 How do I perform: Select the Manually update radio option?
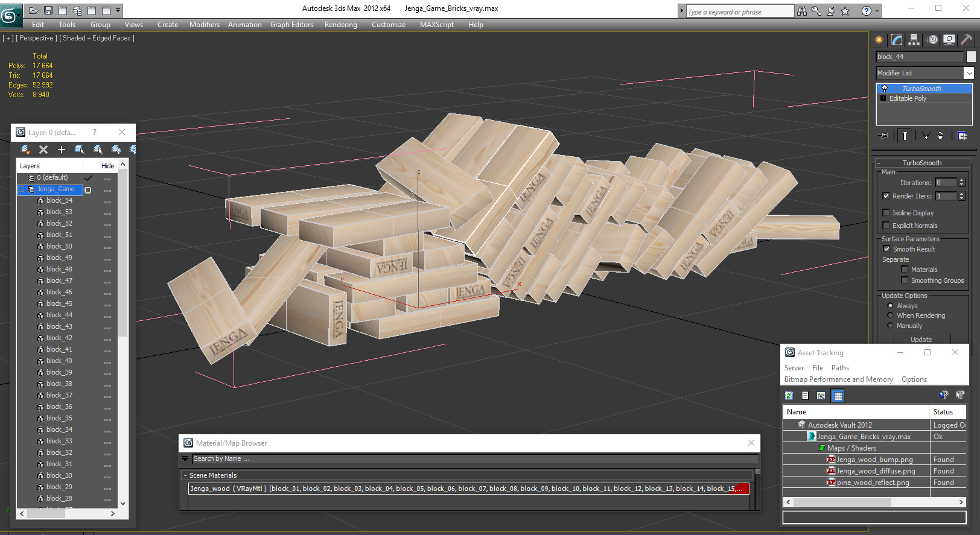click(x=890, y=326)
